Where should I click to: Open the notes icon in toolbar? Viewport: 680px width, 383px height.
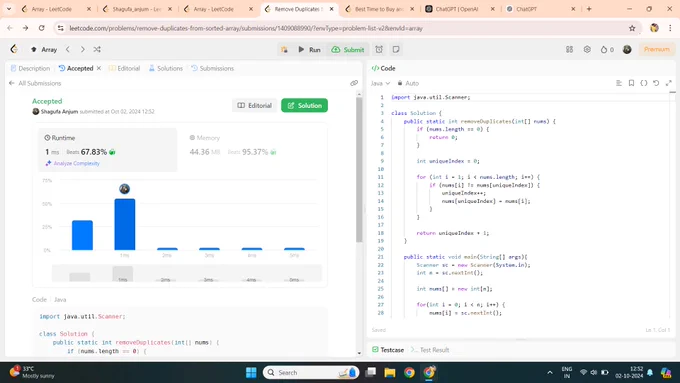click(x=396, y=49)
